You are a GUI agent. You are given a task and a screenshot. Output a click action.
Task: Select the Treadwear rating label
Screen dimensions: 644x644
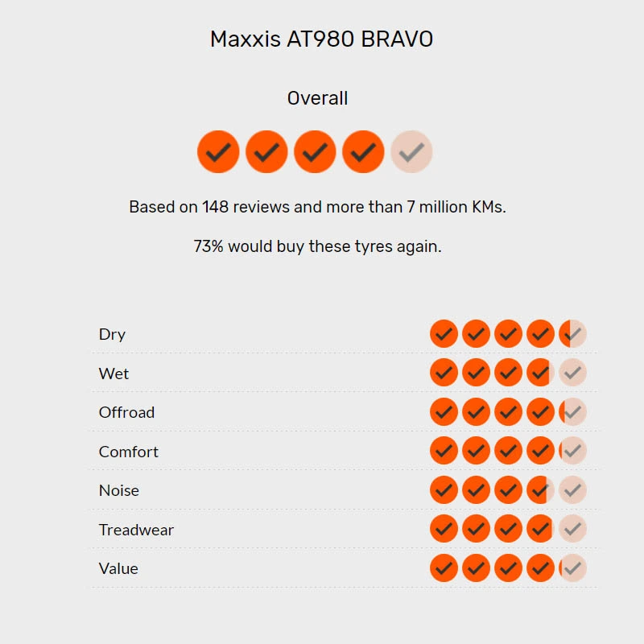pyautogui.click(x=136, y=530)
